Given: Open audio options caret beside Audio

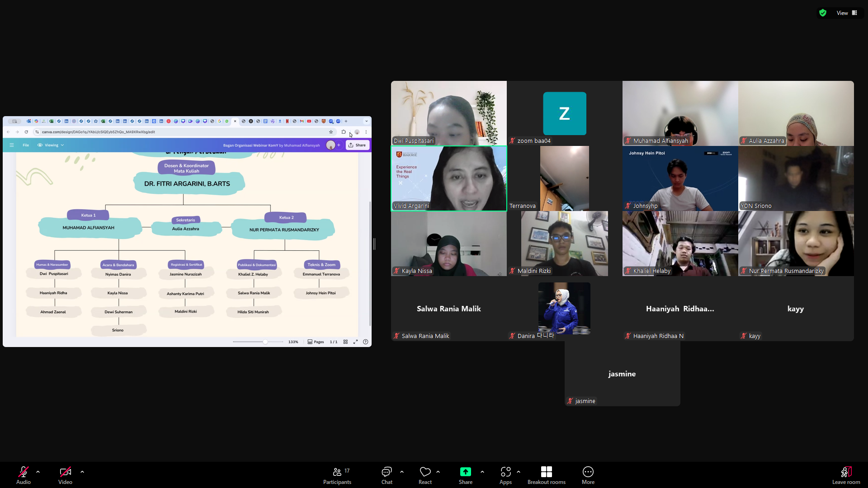Looking at the screenshot, I should 38,472.
